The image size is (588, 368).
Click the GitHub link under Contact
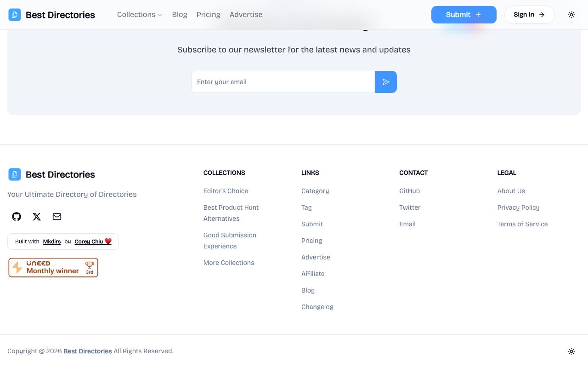(409, 191)
